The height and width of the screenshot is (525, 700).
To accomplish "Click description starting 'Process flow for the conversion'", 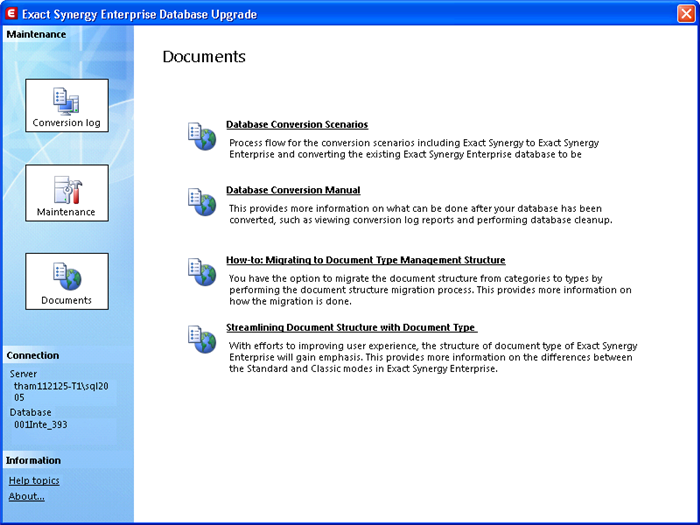I will click(414, 149).
